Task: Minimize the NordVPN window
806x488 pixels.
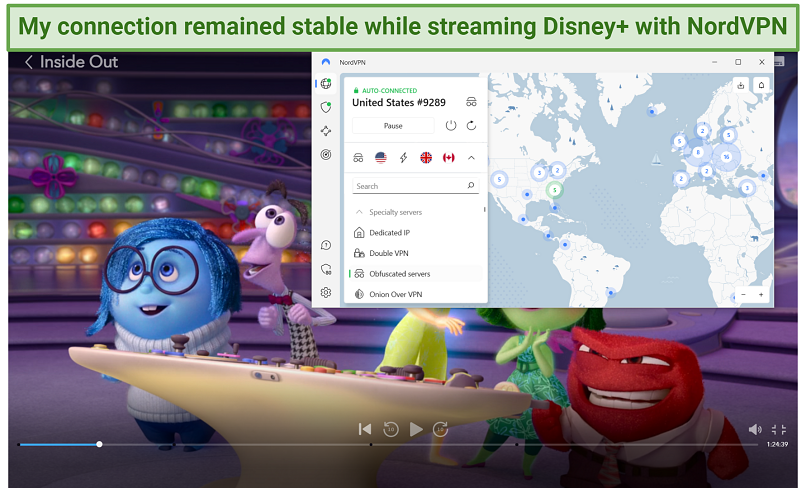Action: [x=715, y=62]
